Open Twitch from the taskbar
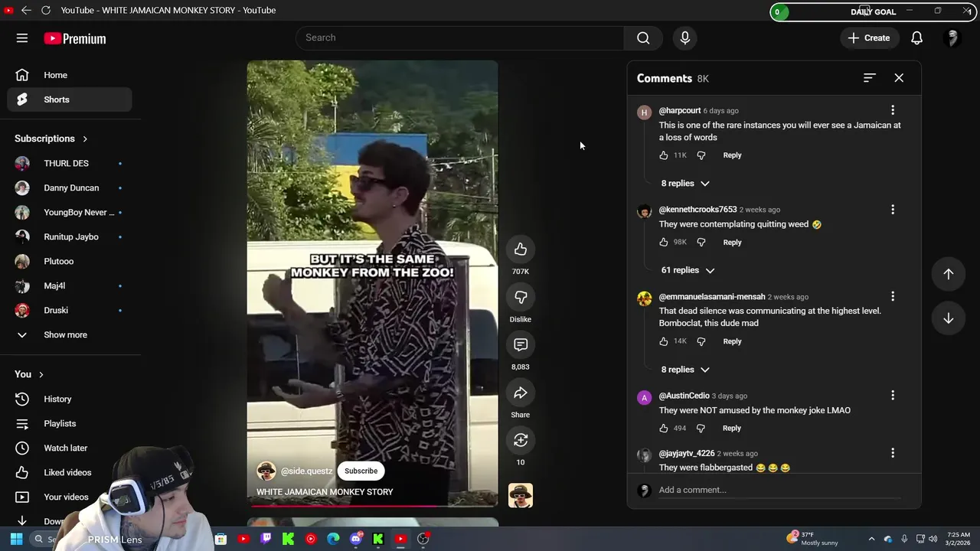 coord(266,539)
